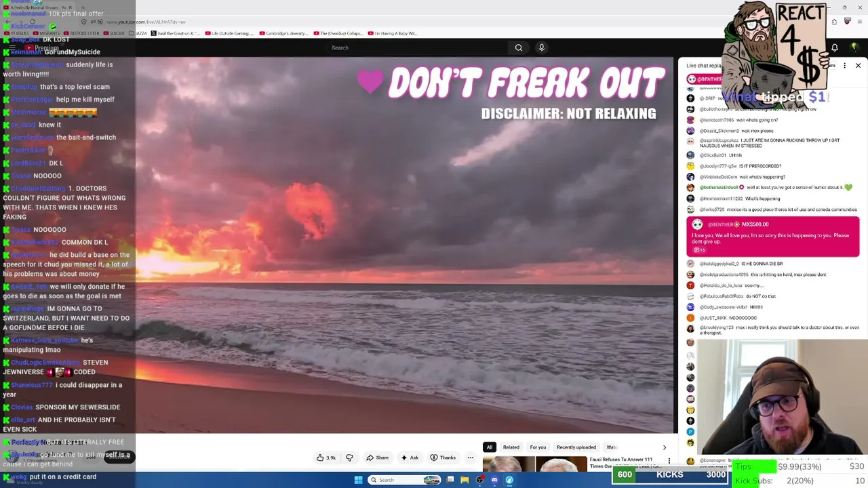Send a Thanks to the creator
This screenshot has width=868, height=488.
(443, 457)
